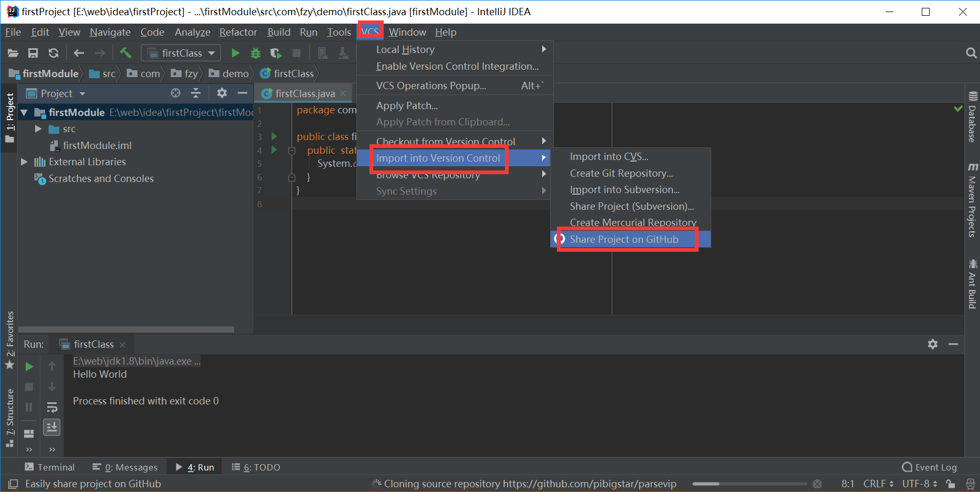The height and width of the screenshot is (492, 980).
Task: Click demo breadcrumb in navigation bar
Action: [229, 73]
